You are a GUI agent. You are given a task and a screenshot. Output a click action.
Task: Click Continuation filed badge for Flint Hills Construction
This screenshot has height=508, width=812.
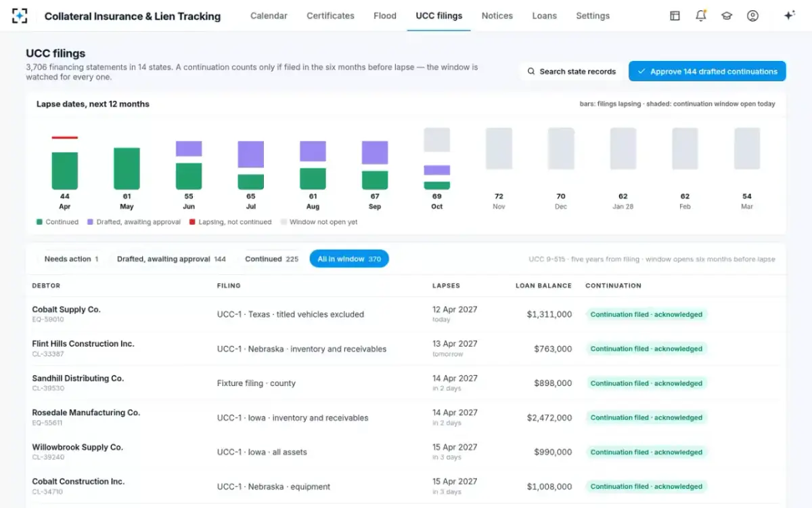click(x=646, y=349)
